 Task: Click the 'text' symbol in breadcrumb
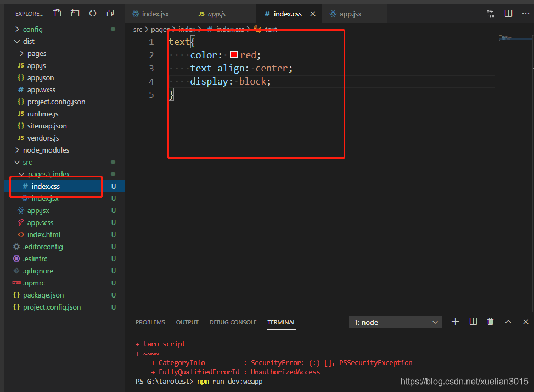(x=271, y=29)
